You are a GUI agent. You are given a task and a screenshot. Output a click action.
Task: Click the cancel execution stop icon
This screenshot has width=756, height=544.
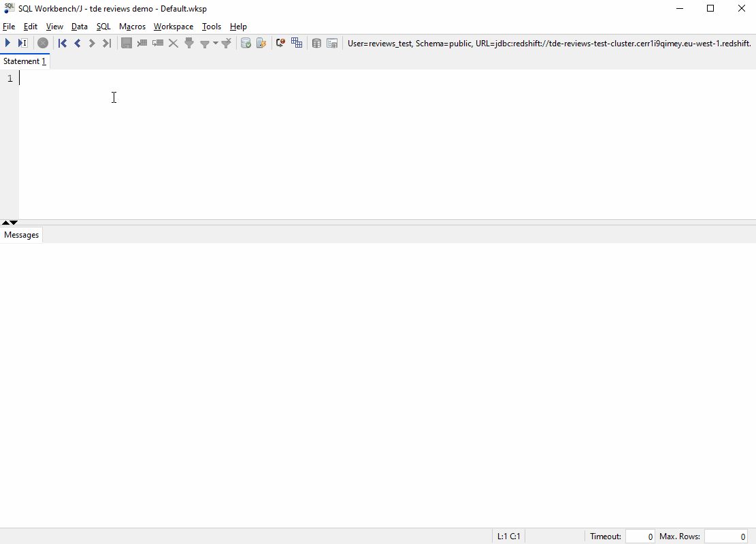[43, 43]
